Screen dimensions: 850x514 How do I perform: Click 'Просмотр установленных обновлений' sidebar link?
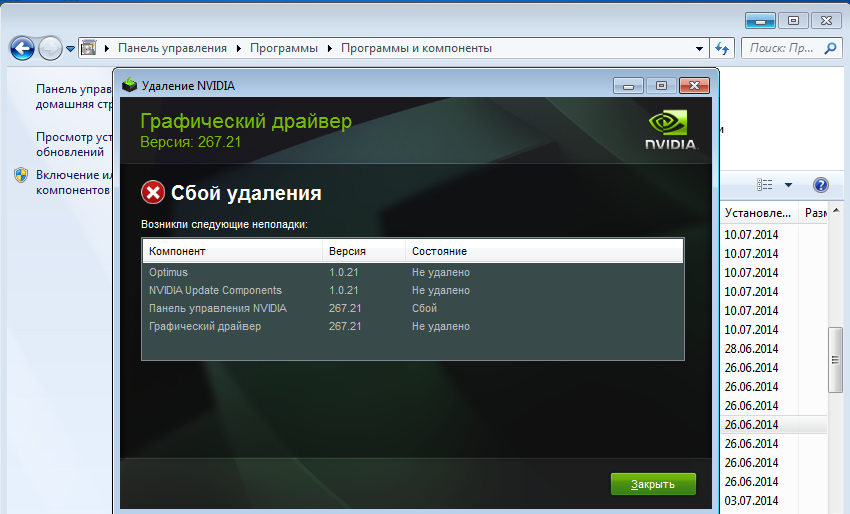click(74, 144)
